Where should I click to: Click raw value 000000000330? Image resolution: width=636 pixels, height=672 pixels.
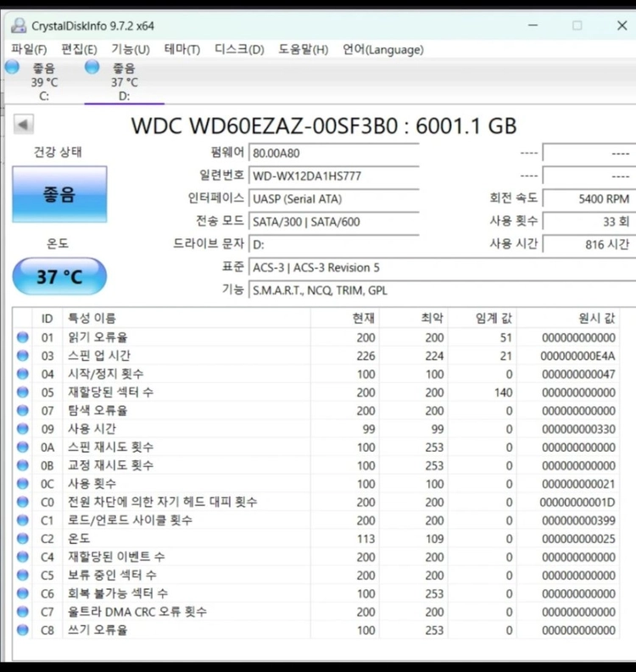pyautogui.click(x=578, y=429)
